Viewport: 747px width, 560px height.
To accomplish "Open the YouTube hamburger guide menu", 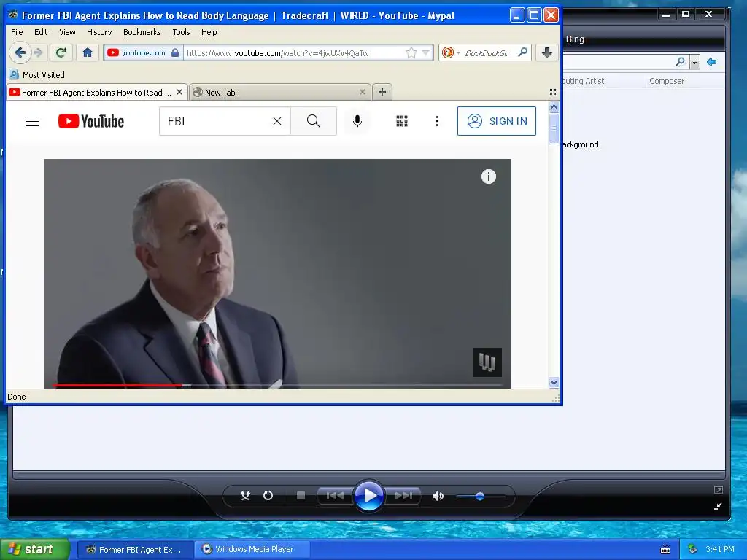I will [32, 122].
